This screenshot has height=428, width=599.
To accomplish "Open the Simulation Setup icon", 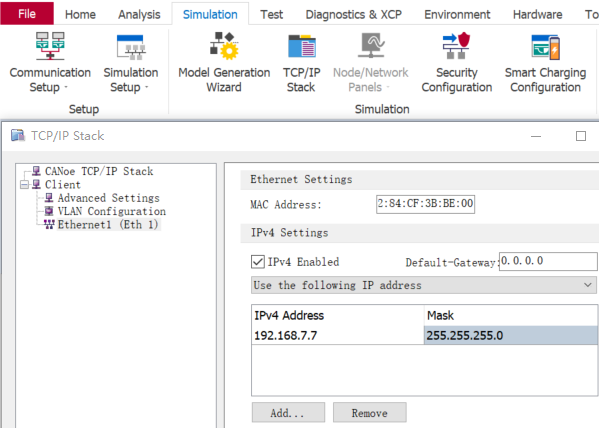I will pos(131,47).
